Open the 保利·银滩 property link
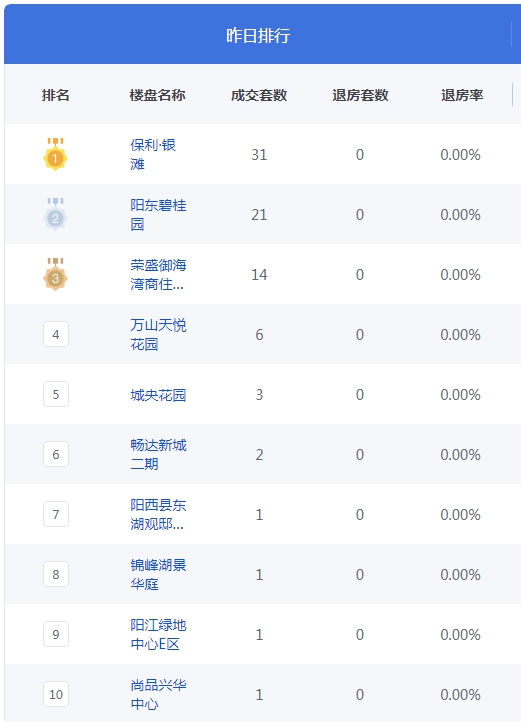 click(x=153, y=154)
